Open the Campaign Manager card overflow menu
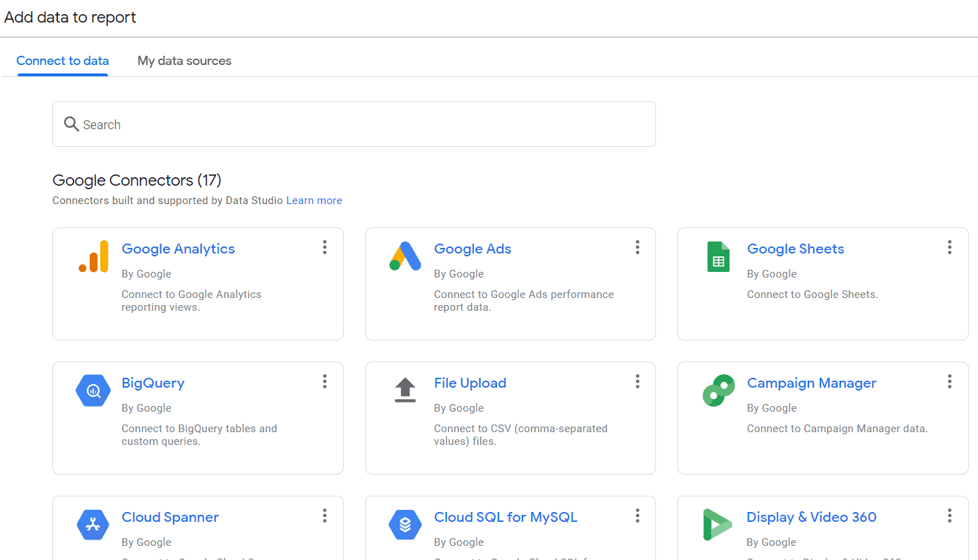 [949, 381]
